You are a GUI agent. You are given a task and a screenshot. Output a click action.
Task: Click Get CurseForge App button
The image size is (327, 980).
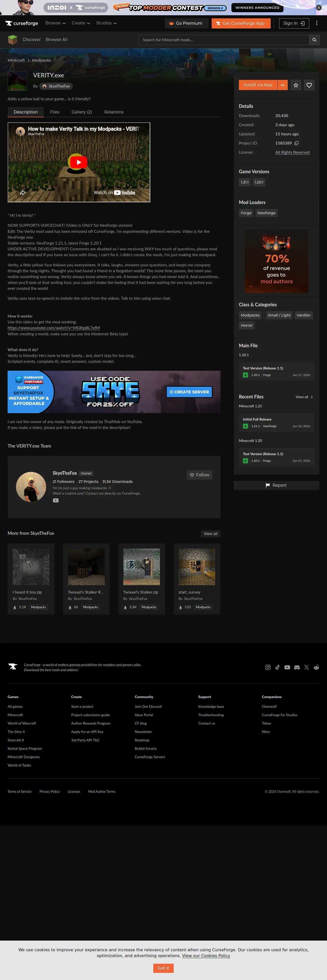241,23
